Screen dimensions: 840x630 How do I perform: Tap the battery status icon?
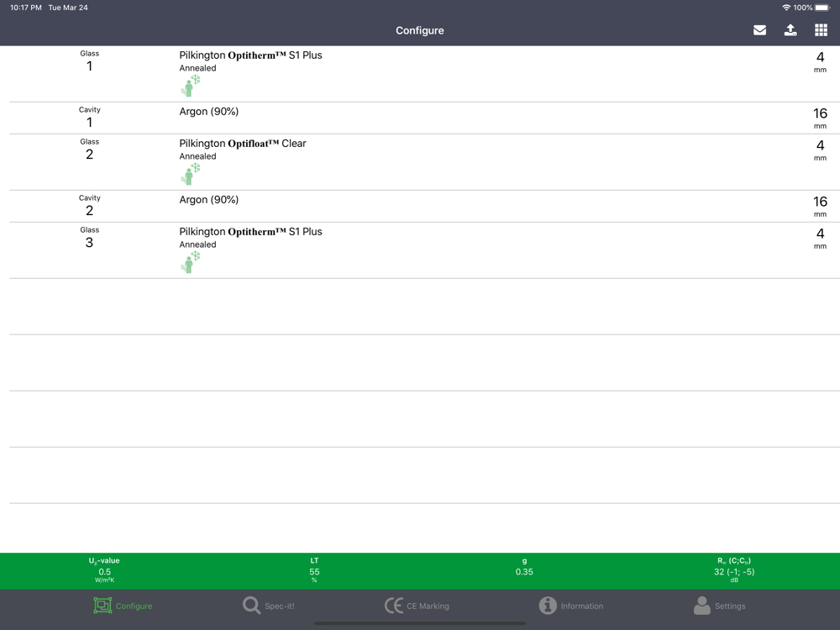(x=823, y=8)
